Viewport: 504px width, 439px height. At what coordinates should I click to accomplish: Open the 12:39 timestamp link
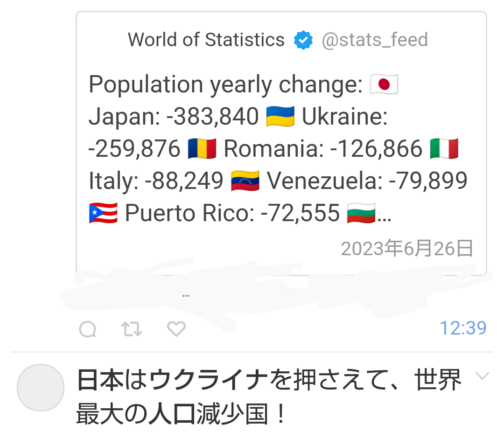(463, 328)
